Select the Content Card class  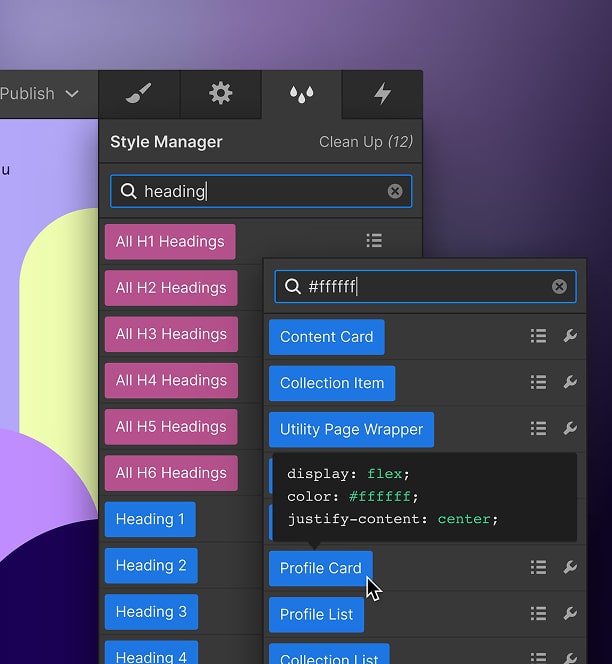pos(327,337)
